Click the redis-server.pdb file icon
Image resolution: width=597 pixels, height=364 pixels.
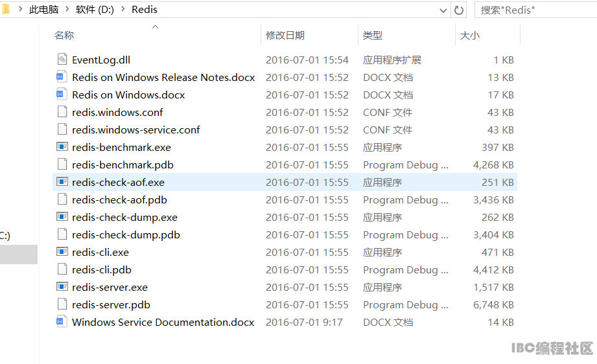(62, 304)
